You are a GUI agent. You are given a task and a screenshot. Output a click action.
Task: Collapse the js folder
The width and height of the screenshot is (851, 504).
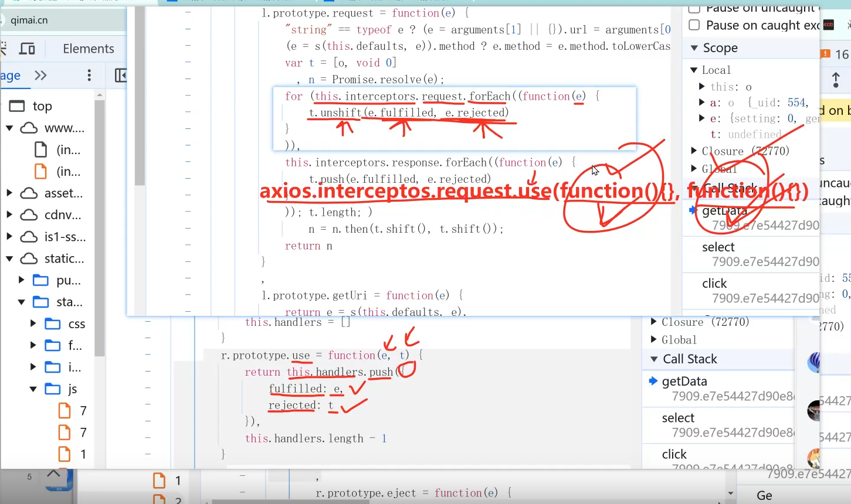[x=33, y=389]
